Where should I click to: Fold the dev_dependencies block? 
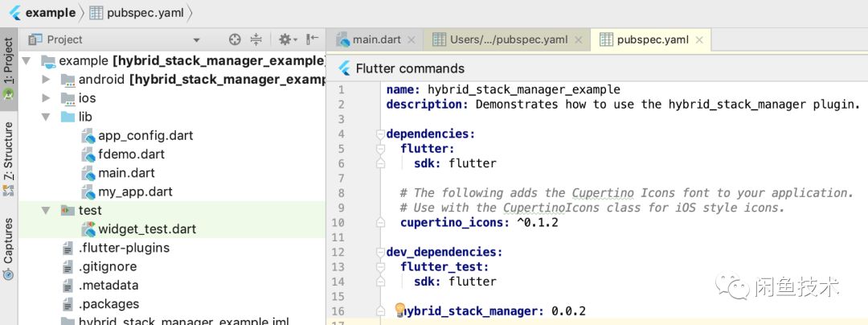click(379, 253)
